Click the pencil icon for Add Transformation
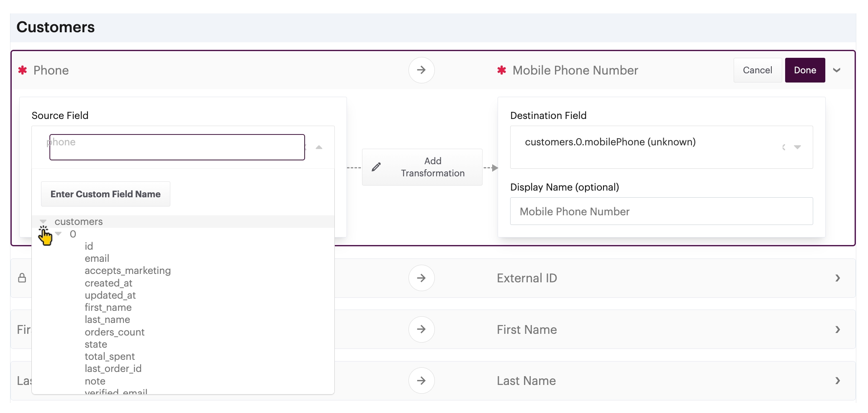Viewport: 868px width, 413px height. 376,167
